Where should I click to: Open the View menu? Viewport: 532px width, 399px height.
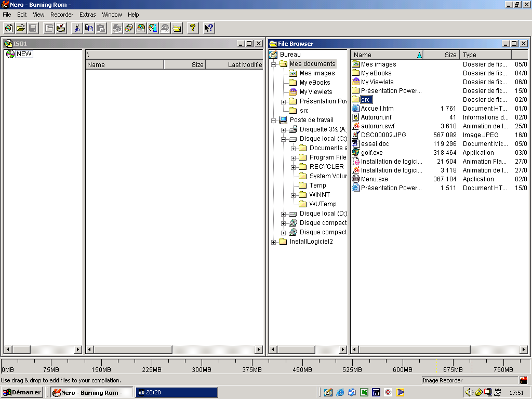38,15
